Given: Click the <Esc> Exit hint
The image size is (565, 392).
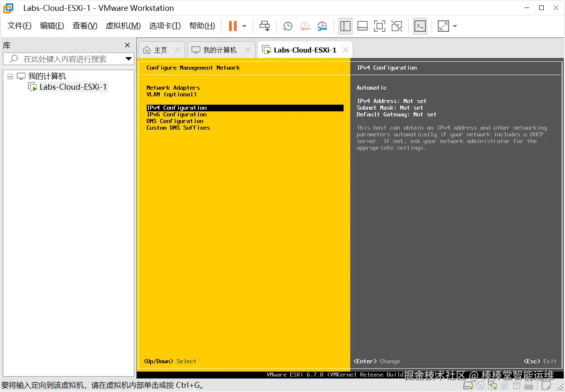Looking at the screenshot, I should [x=540, y=361].
